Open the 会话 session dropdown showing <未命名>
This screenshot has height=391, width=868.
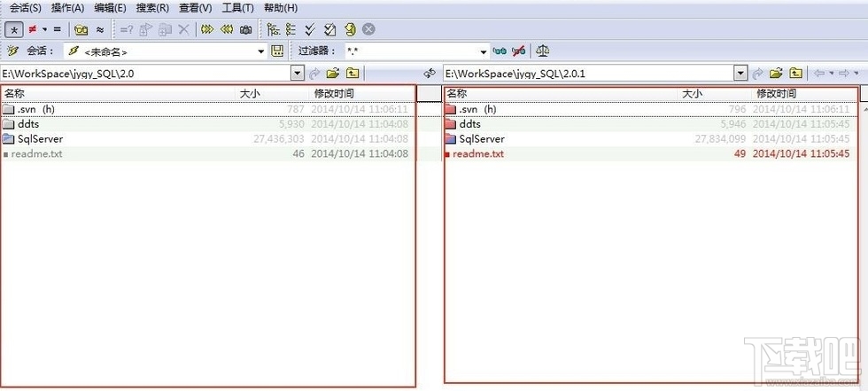pos(166,51)
